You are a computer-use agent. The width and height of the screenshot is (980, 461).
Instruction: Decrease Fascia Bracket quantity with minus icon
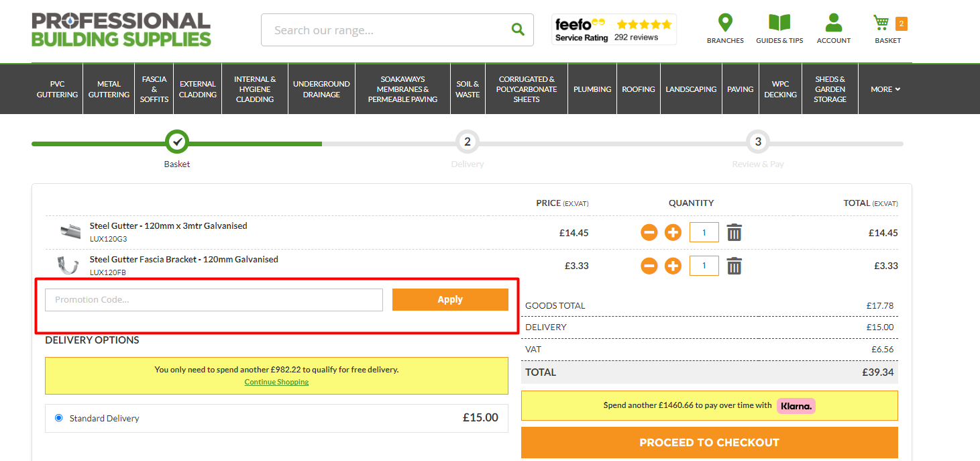pos(649,265)
